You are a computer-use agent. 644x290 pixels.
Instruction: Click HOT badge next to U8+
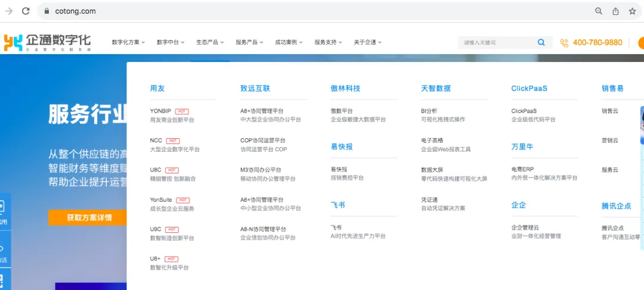click(171, 259)
